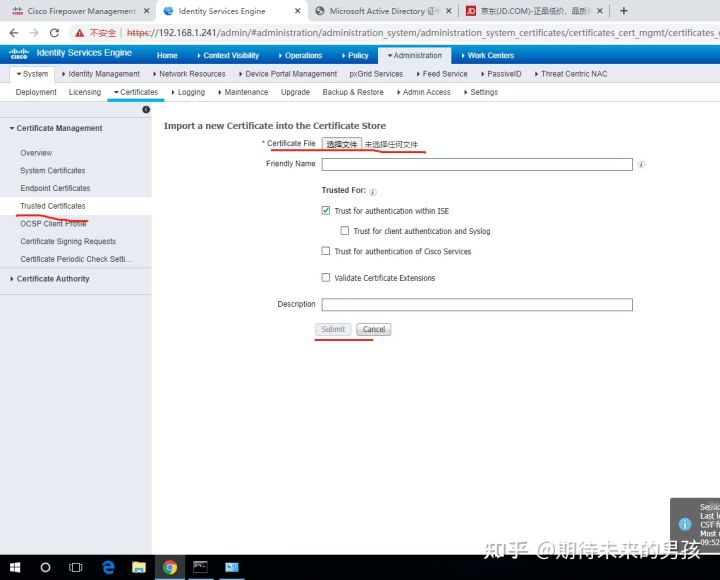
Task: Open Windows Start menu
Action: point(15,568)
